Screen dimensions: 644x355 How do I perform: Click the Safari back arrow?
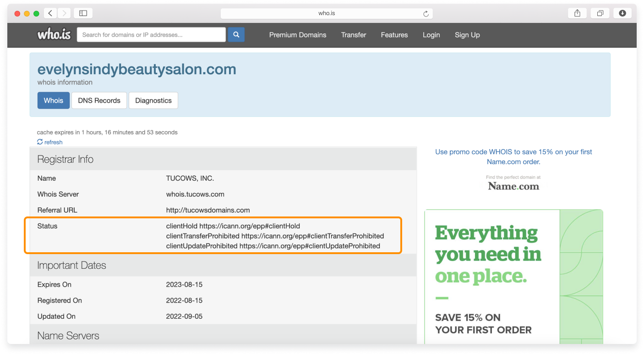tap(50, 13)
